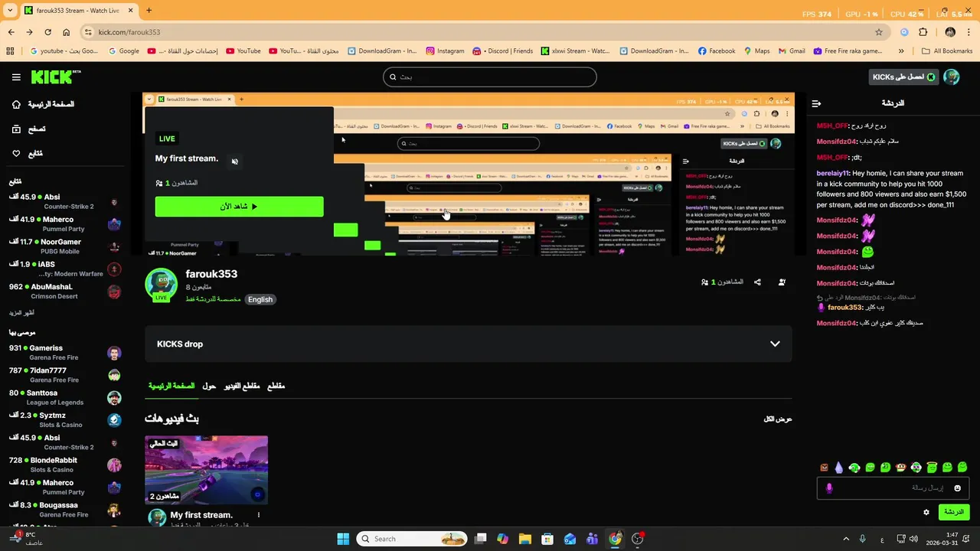Select the 'مقاطع الفيديو' videos tab
This screenshot has width=980, height=551.
(242, 386)
